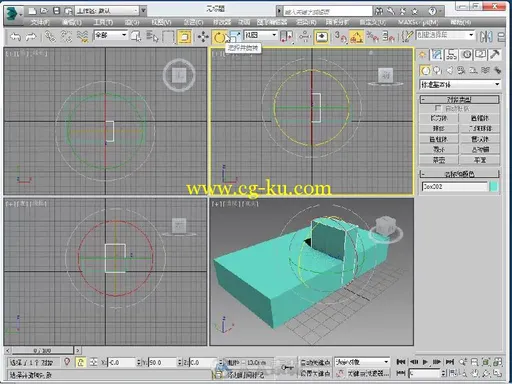
Task: Click the Undo arrow in main toolbar
Action: coord(15,36)
